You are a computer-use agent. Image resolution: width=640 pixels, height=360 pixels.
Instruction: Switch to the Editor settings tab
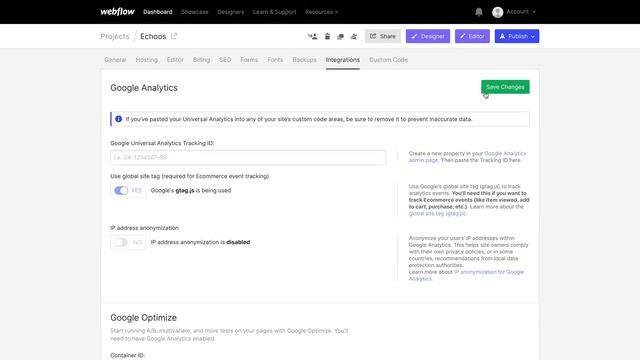click(x=175, y=60)
